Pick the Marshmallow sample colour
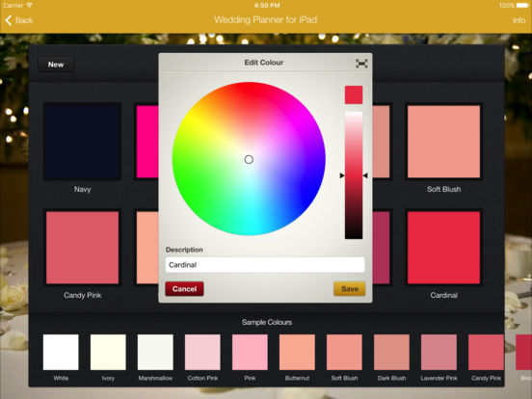 click(155, 352)
